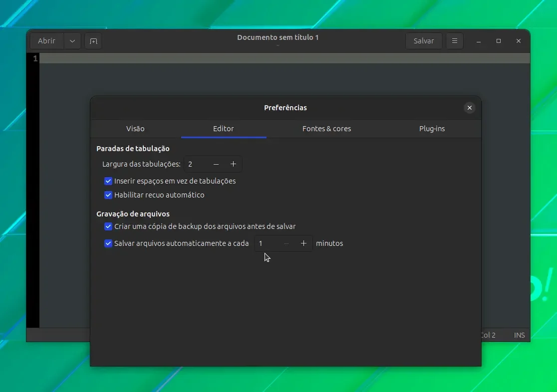Go to the Plug-ins tab
The width and height of the screenshot is (557, 392).
(432, 129)
